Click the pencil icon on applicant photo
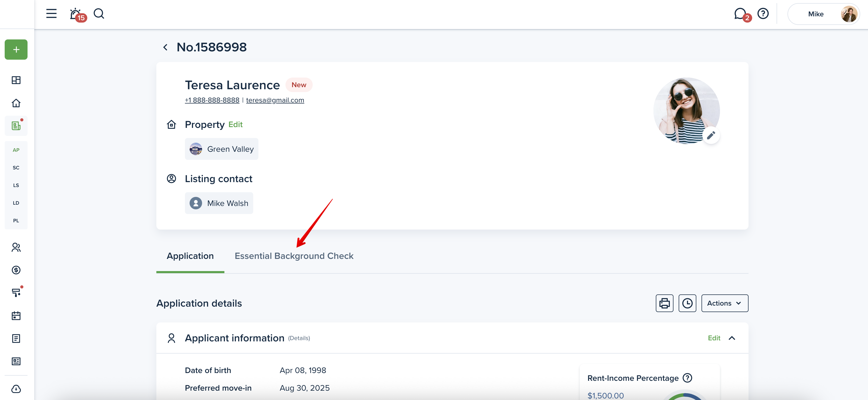The width and height of the screenshot is (868, 400). click(x=711, y=136)
